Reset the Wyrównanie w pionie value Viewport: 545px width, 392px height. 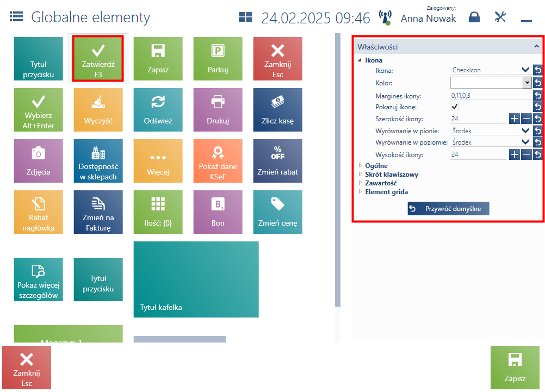point(537,130)
